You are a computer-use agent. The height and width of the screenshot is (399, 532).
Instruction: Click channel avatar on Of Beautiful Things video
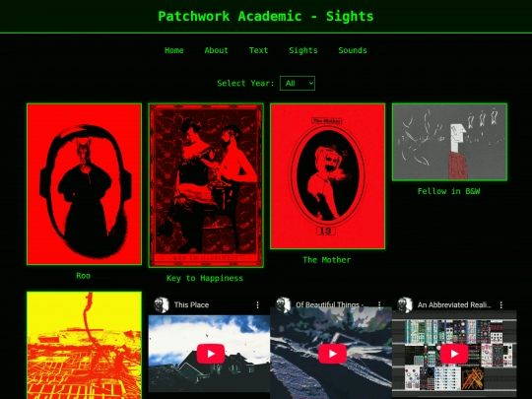click(x=284, y=304)
